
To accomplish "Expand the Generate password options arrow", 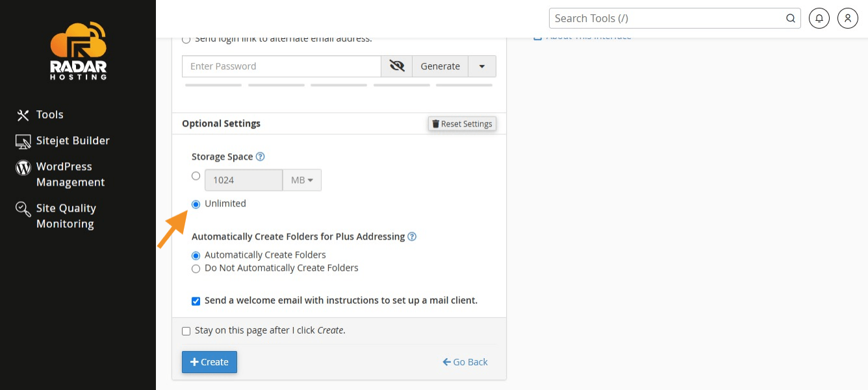I will tap(481, 66).
